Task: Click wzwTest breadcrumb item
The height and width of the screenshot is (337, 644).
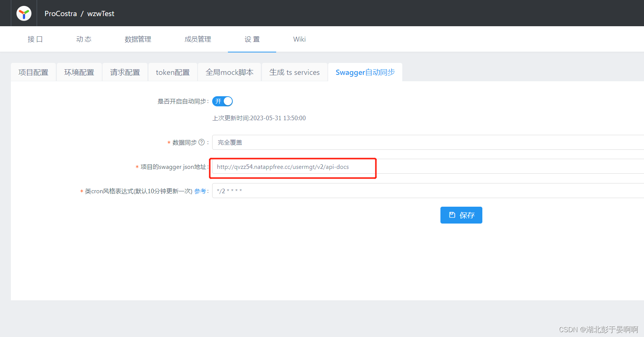Action: pyautogui.click(x=101, y=13)
